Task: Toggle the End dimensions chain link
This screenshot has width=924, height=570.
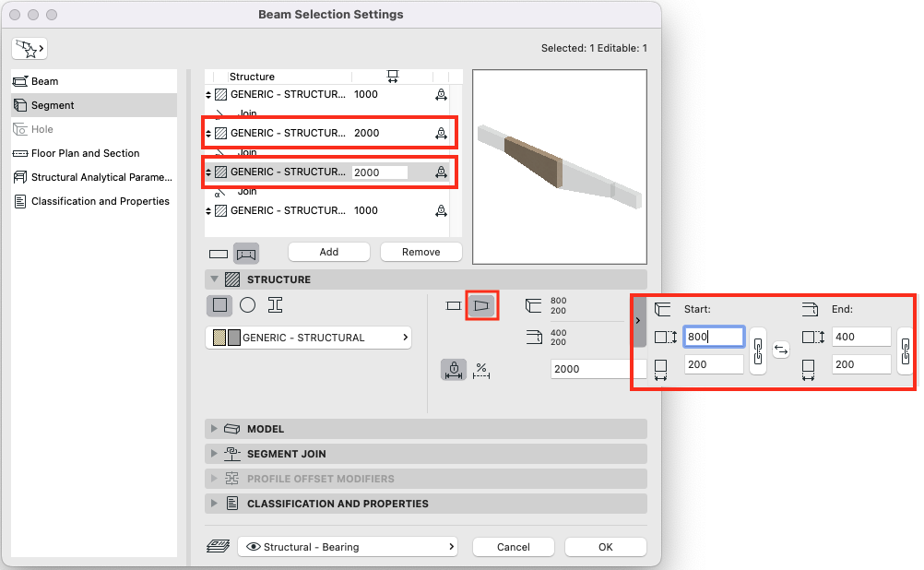Action: 906,351
